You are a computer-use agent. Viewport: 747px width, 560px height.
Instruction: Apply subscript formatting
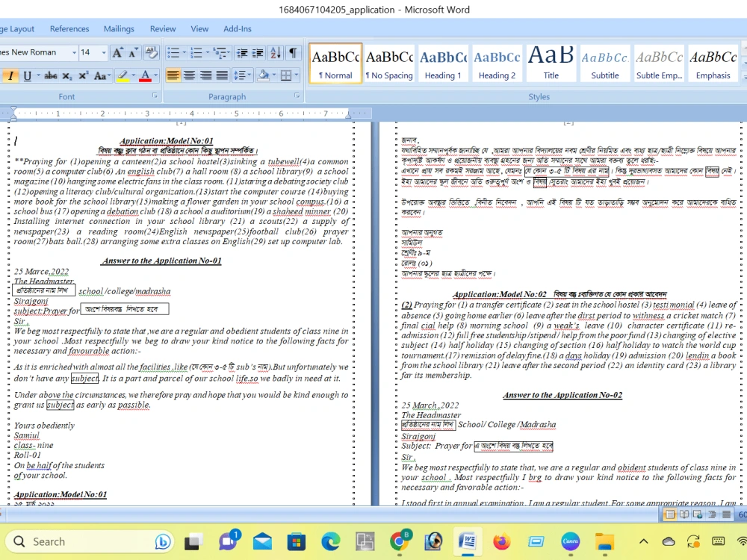point(68,75)
